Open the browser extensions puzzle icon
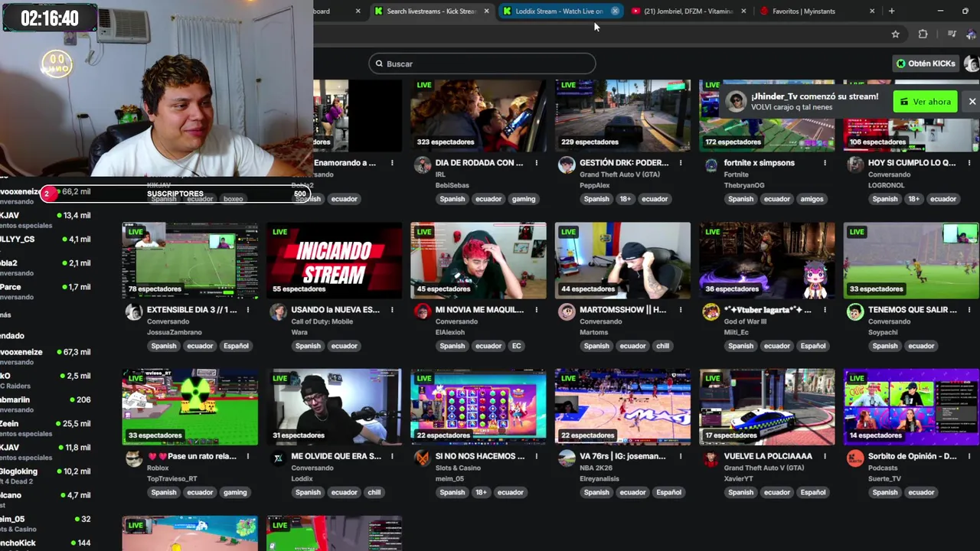The image size is (980, 551). pyautogui.click(x=923, y=34)
